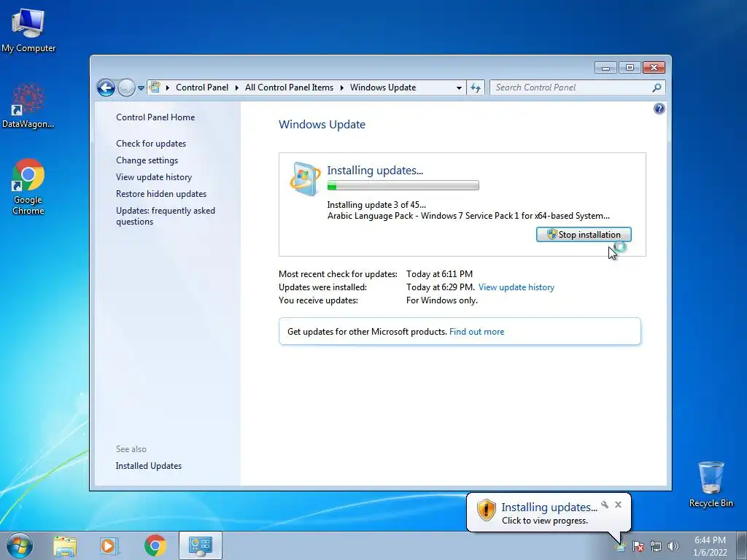Image resolution: width=747 pixels, height=560 pixels.
Task: Click View update history next to 6:29 PM
Action: pyautogui.click(x=516, y=287)
